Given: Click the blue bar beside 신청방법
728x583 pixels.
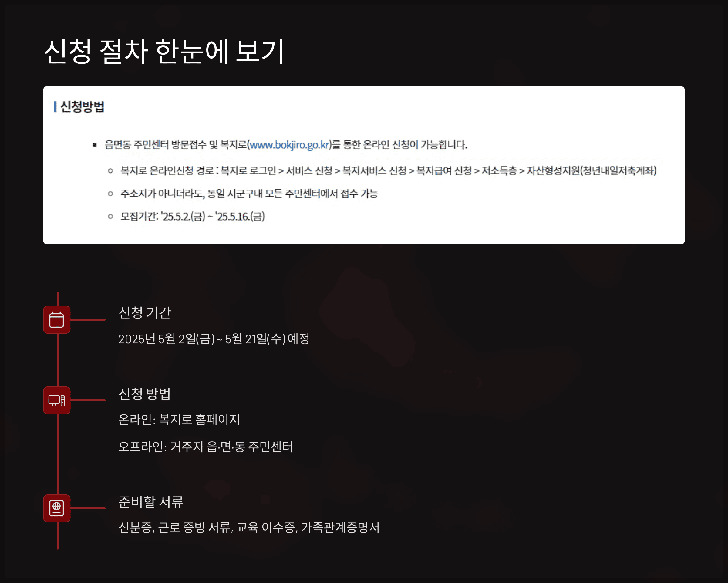Looking at the screenshot, I should point(55,107).
